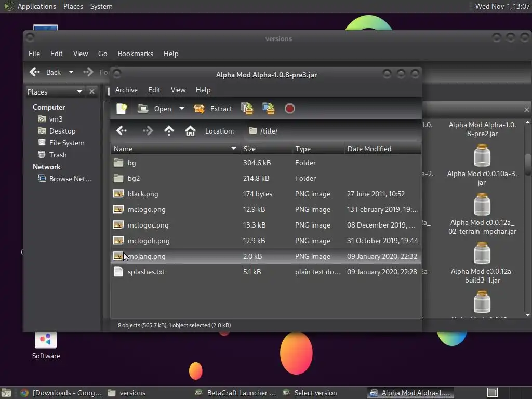This screenshot has width=532, height=399.
Task: Select splashes.txt in the archive
Action: [x=267, y=272]
